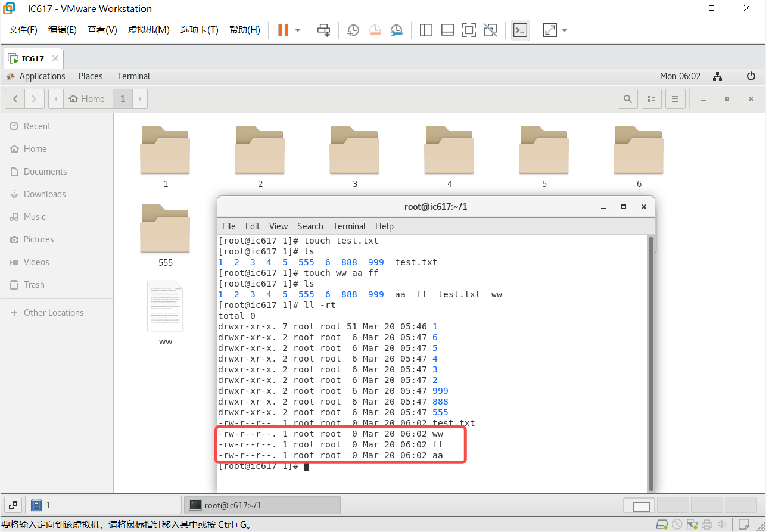Enter VMware full screen mode
Viewport: 766px width, 532px height.
tap(469, 30)
